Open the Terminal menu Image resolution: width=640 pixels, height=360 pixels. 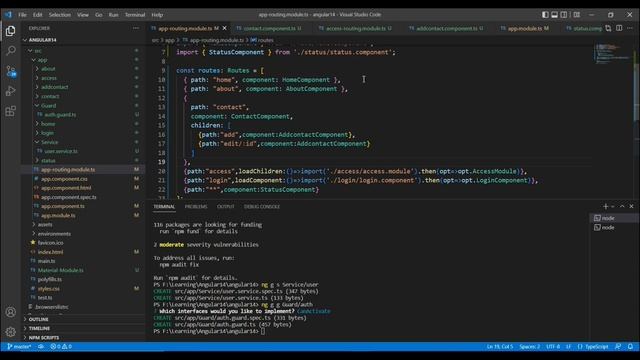coord(135,15)
